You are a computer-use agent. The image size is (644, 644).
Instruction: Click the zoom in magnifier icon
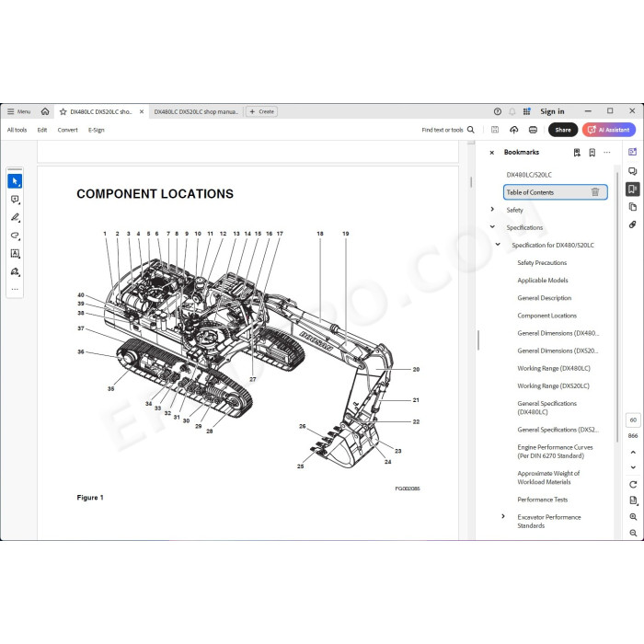[633, 517]
